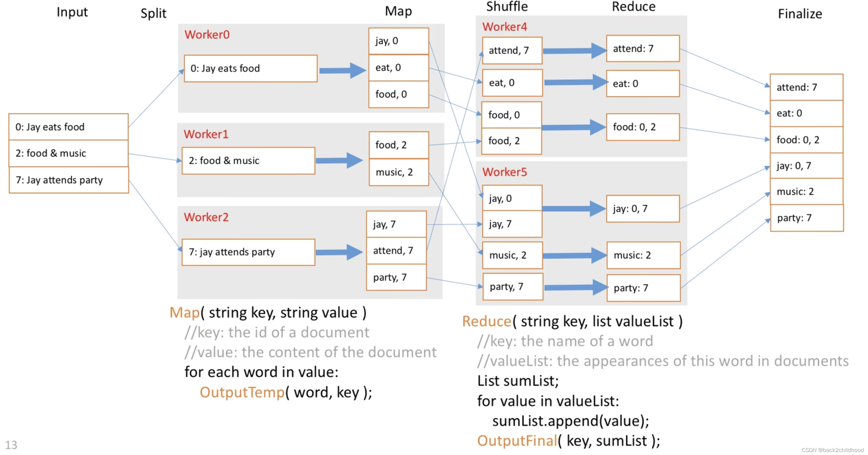
Task: Click the "Shuffle" column heading
Action: point(507,7)
